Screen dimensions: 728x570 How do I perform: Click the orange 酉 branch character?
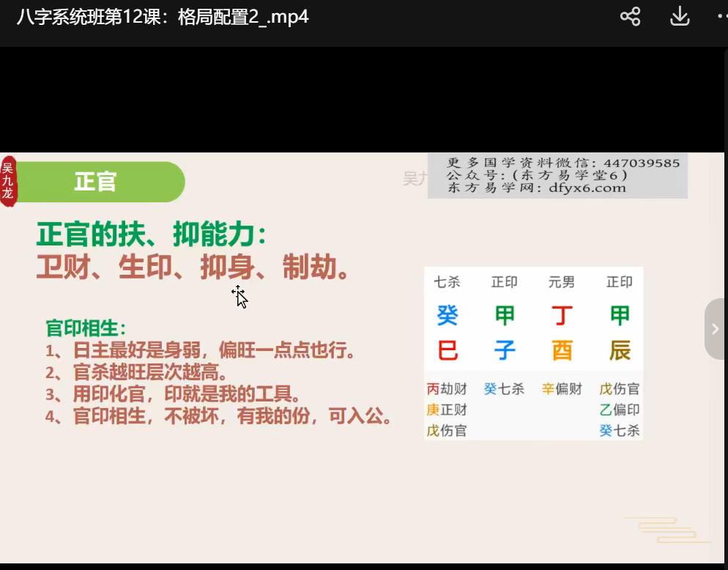tap(562, 351)
